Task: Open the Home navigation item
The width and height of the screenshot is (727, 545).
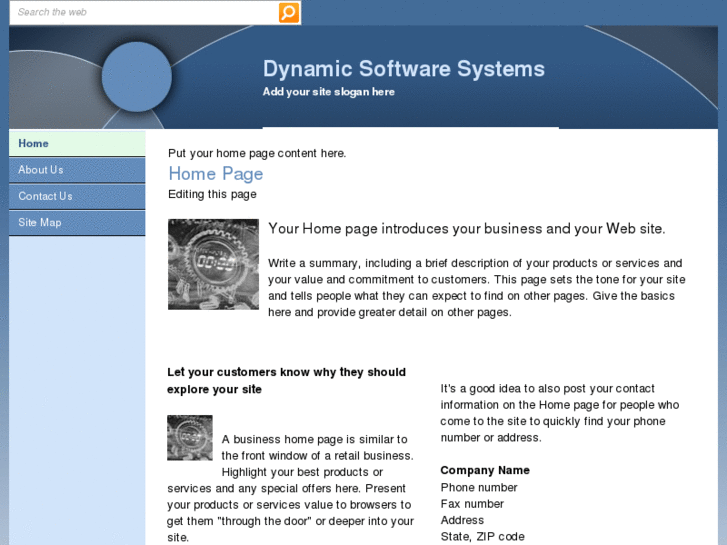Action: tap(77, 143)
